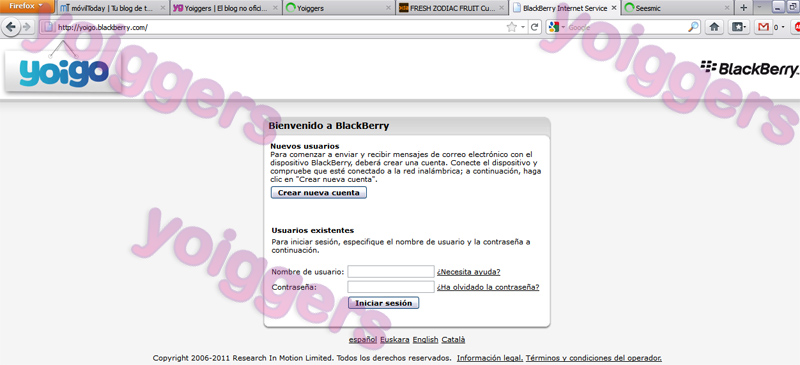This screenshot has height=365, width=800.
Task: Switch to the FRESH ZODIAC FRUIT tab
Action: 452,8
